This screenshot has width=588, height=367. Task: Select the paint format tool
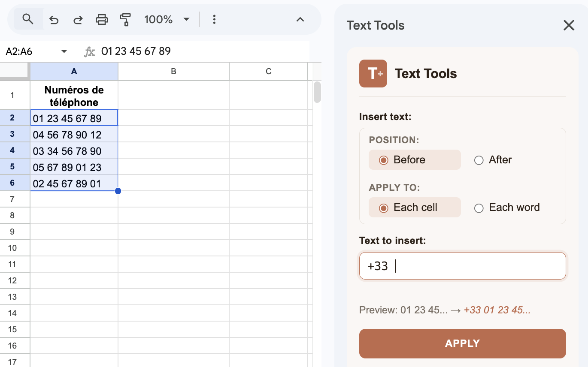126,19
